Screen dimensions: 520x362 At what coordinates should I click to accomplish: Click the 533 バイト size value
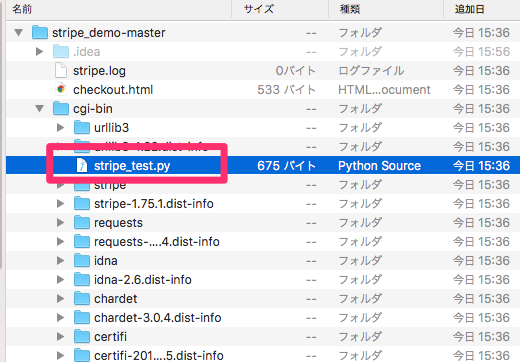tap(286, 90)
